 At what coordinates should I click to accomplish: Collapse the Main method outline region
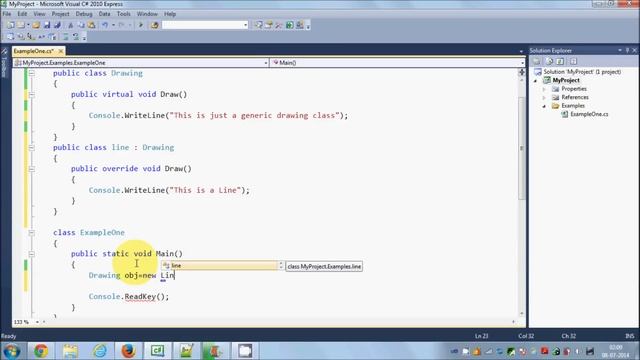(32, 254)
